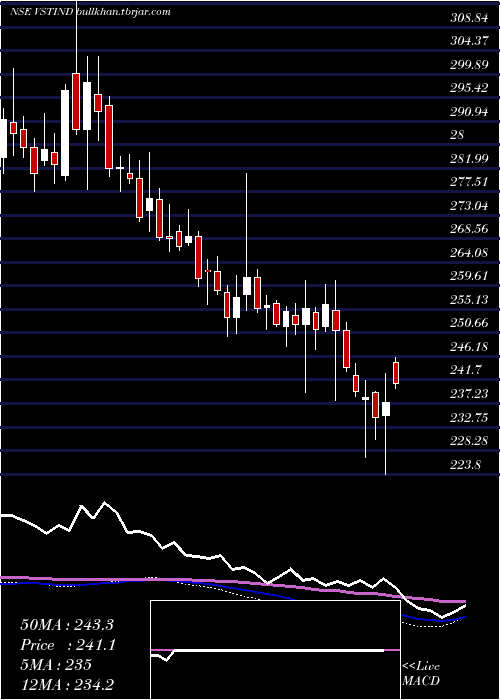500x700 pixels.
Task: Click the 295.42 price level label
Action: tap(469, 88)
